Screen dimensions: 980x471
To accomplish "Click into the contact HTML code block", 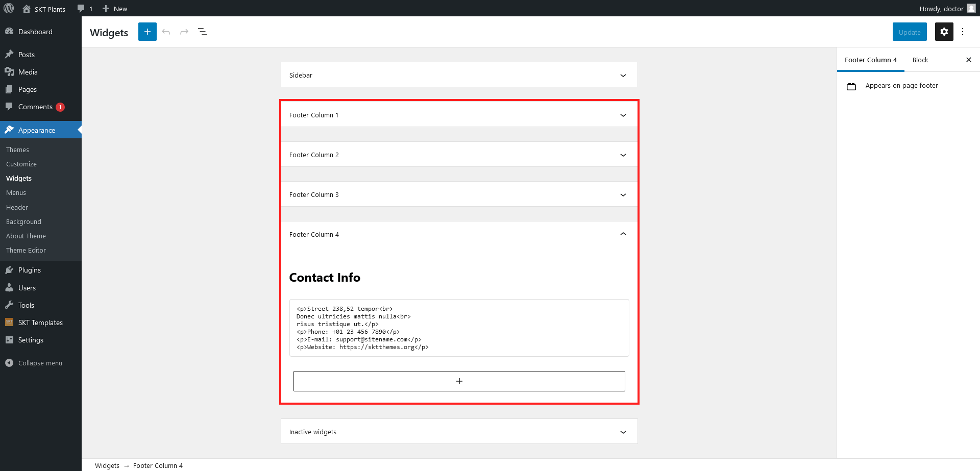I will (459, 328).
